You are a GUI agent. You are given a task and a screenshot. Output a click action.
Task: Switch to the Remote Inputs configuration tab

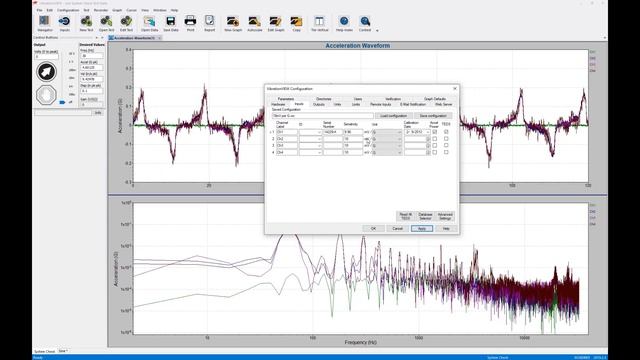(x=380, y=104)
